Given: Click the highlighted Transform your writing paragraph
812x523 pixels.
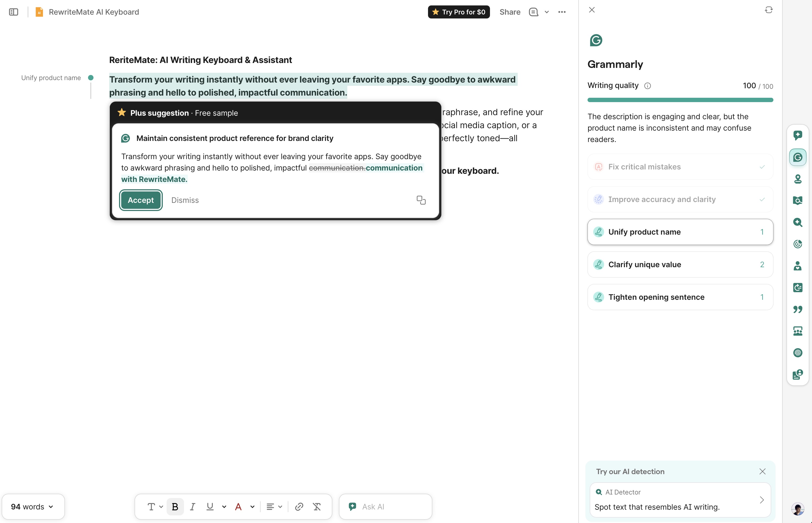Looking at the screenshot, I should (x=313, y=86).
